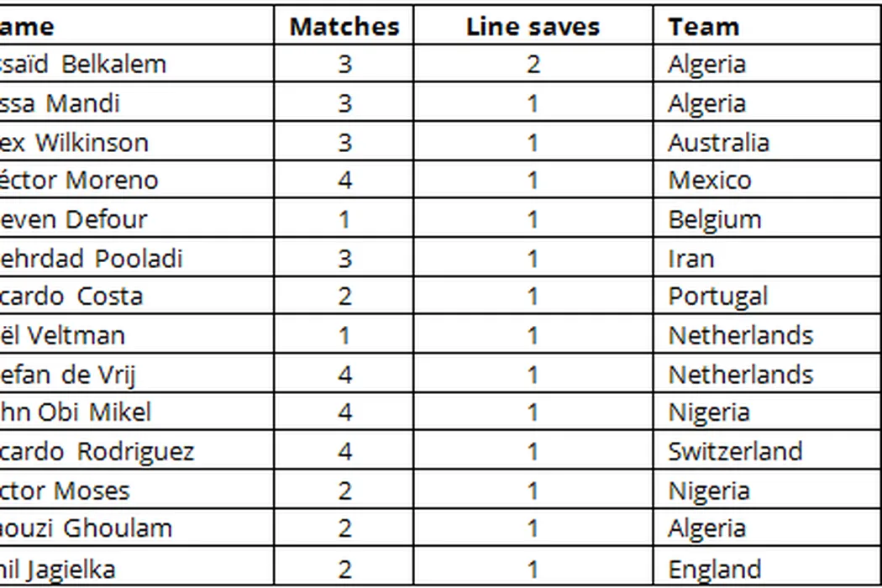Click the Australia team cell
Image resolution: width=882 pixels, height=588 pixels.
click(718, 142)
